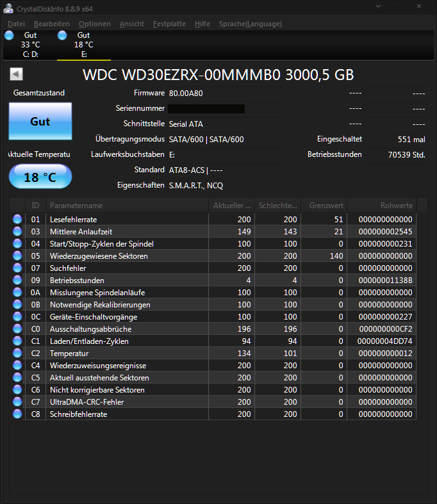The height and width of the screenshot is (504, 437).
Task: Click status orb for Ausschaltungsabbrüche
Action: click(x=17, y=329)
